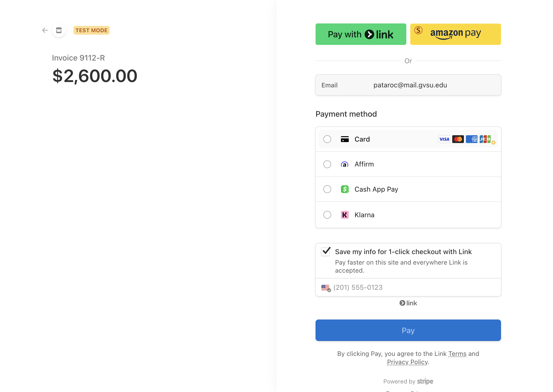Click the blue Pay button
Image resolution: width=553 pixels, height=392 pixels.
point(408,330)
